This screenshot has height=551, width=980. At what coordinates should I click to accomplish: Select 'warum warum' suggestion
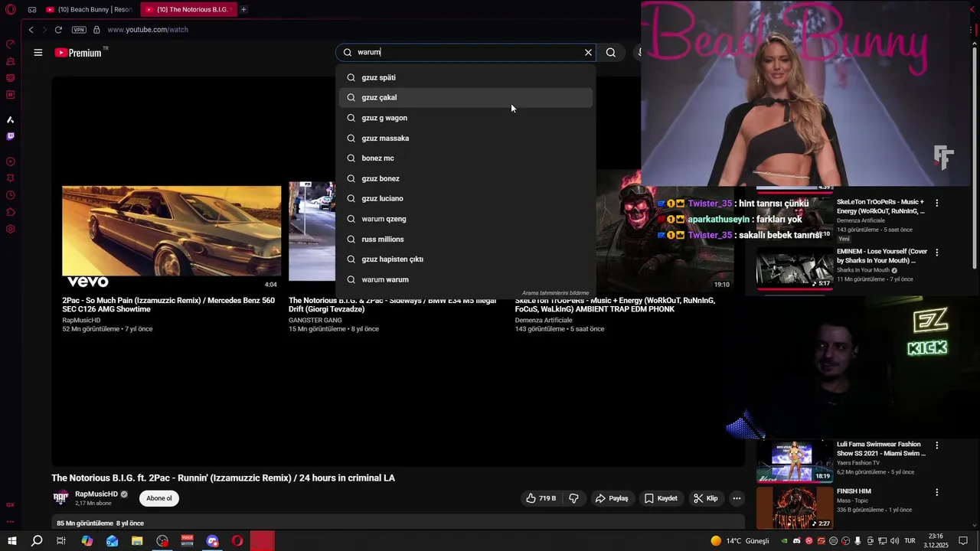coord(465,279)
